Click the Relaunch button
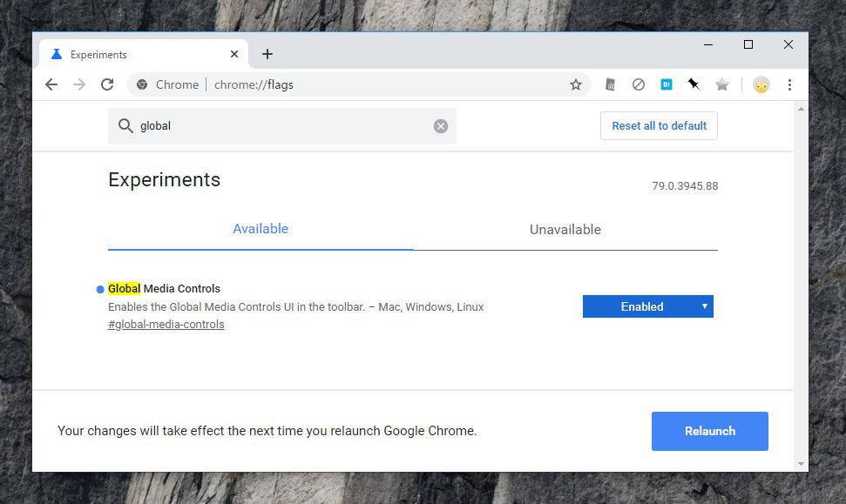846x504 pixels. 709,431
